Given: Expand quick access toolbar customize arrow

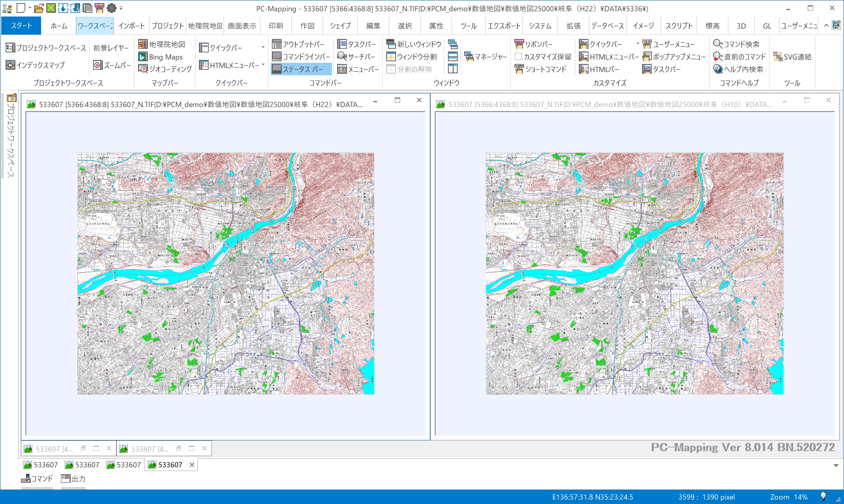Looking at the screenshot, I should (121, 8).
